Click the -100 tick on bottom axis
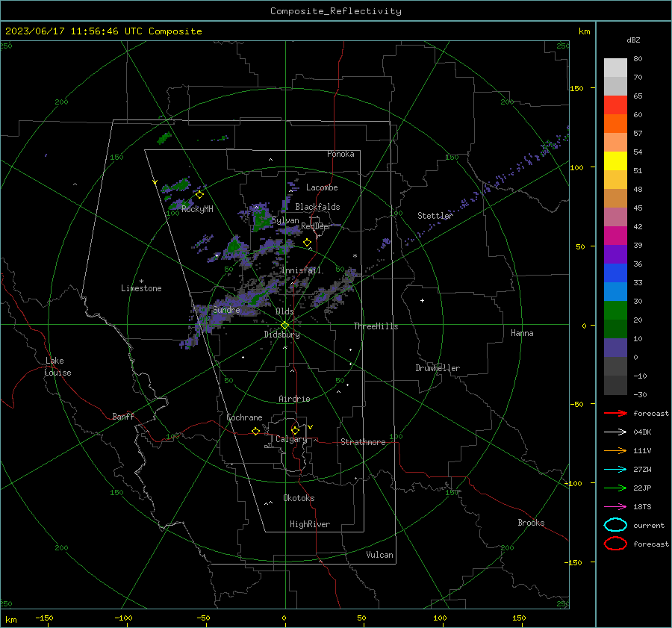This screenshot has height=628, width=672. [123, 618]
